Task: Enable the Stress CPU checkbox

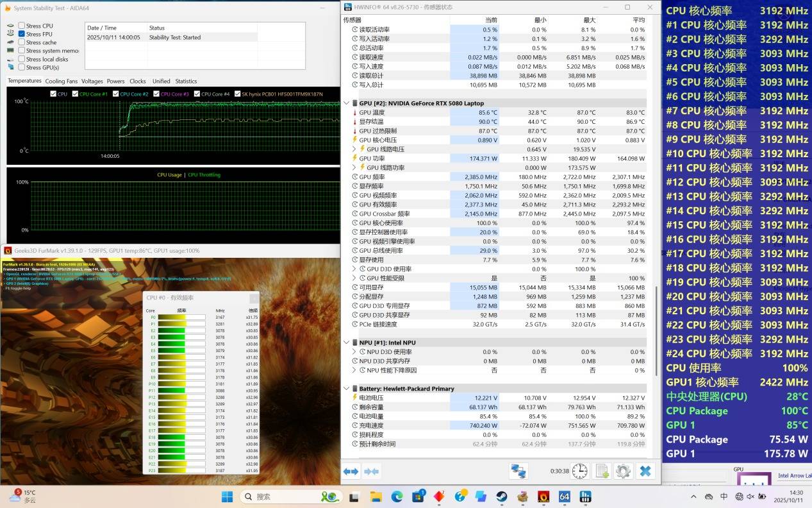Action: pos(22,26)
